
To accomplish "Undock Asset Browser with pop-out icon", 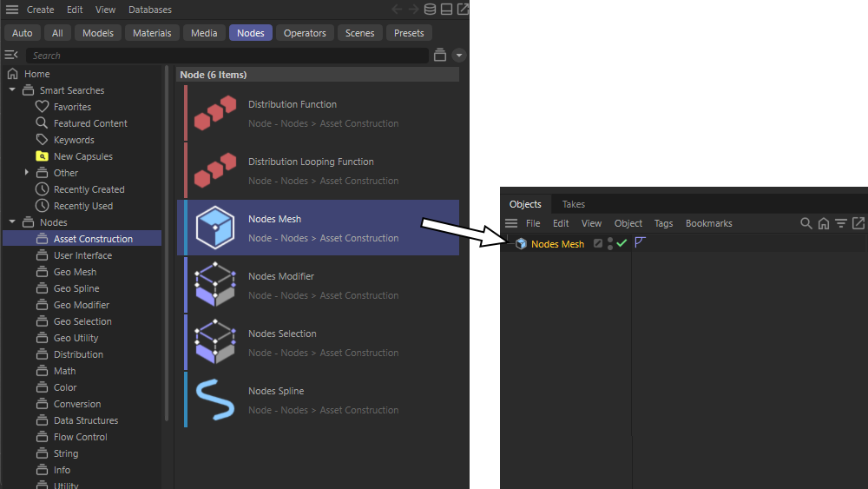I will [463, 9].
